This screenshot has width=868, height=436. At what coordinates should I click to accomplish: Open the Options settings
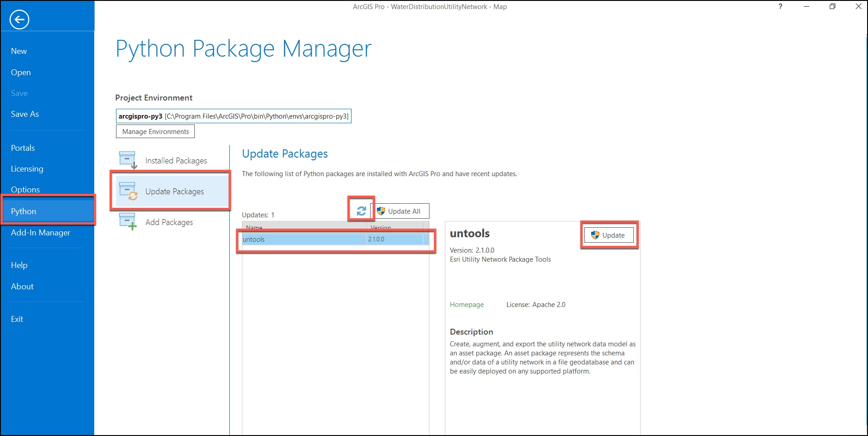click(25, 190)
